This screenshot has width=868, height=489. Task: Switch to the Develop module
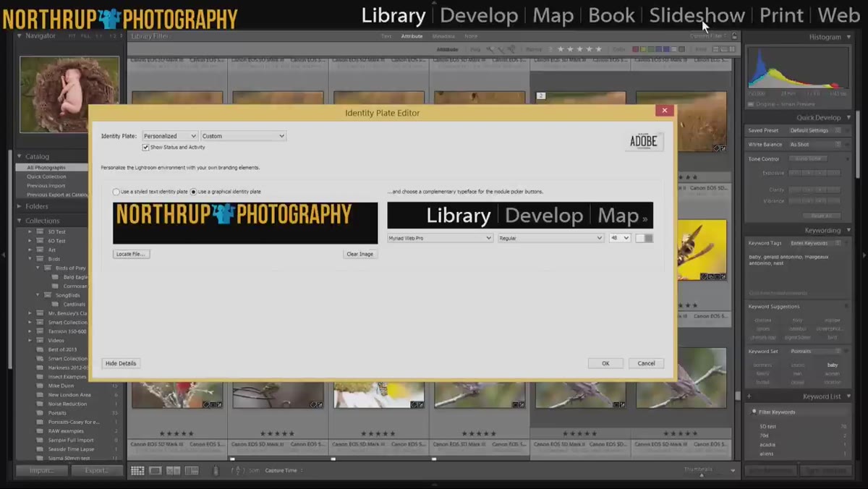tap(479, 15)
